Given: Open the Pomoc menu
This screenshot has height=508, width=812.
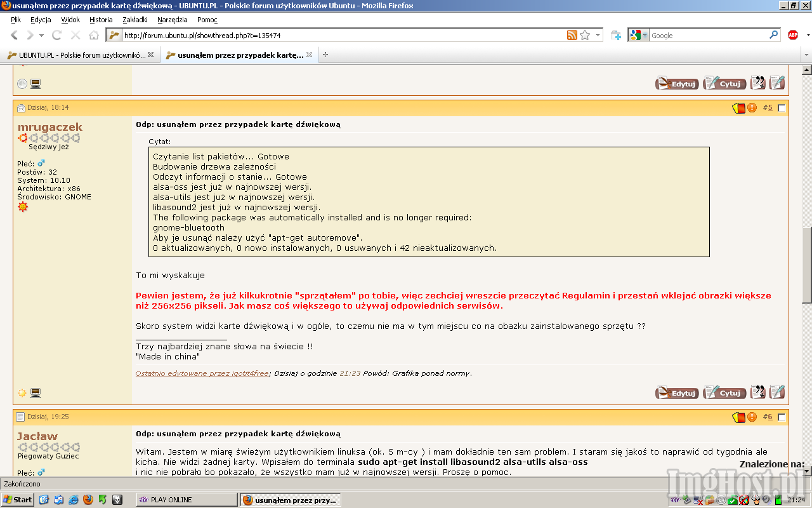Looking at the screenshot, I should pyautogui.click(x=207, y=20).
